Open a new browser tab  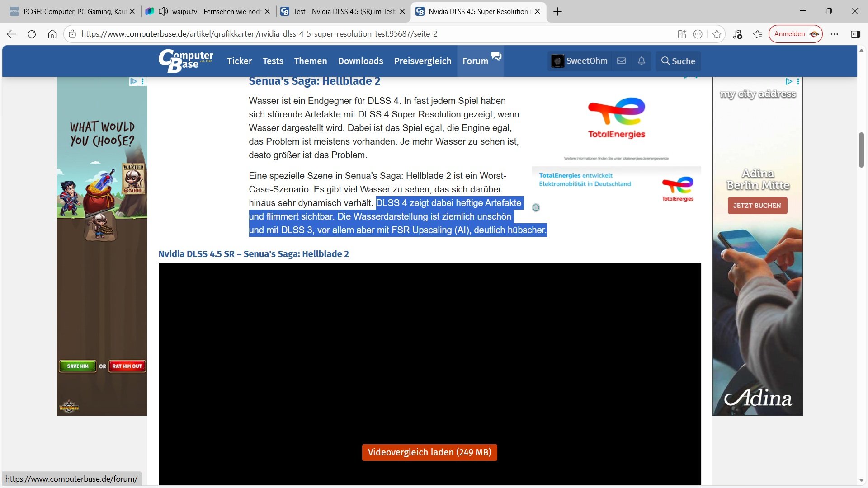557,12
